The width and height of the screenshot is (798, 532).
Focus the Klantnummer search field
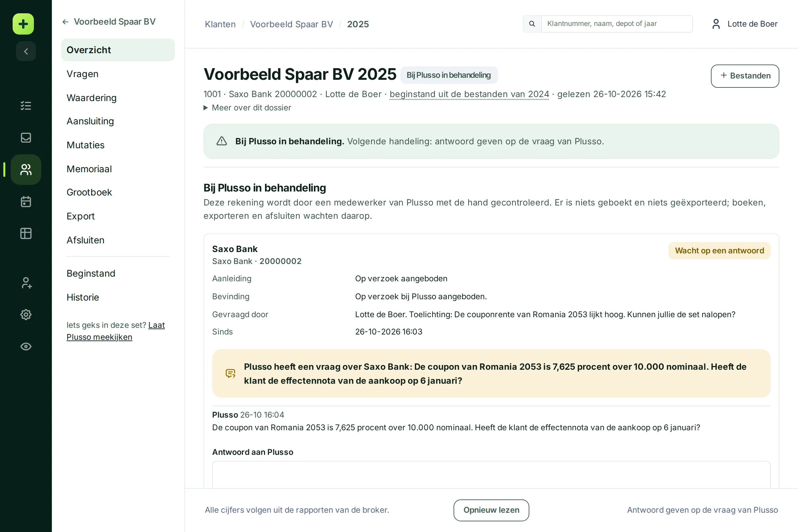point(617,24)
